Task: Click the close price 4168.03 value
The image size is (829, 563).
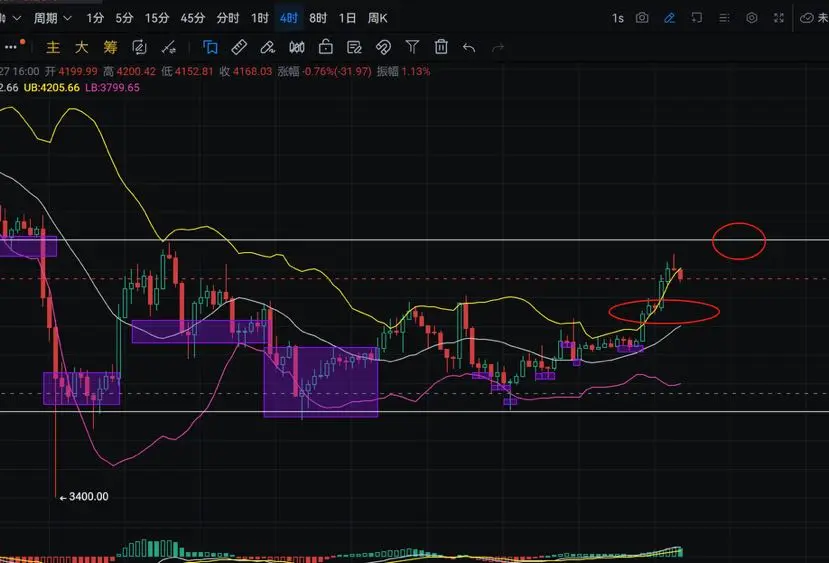Action: tap(252, 71)
